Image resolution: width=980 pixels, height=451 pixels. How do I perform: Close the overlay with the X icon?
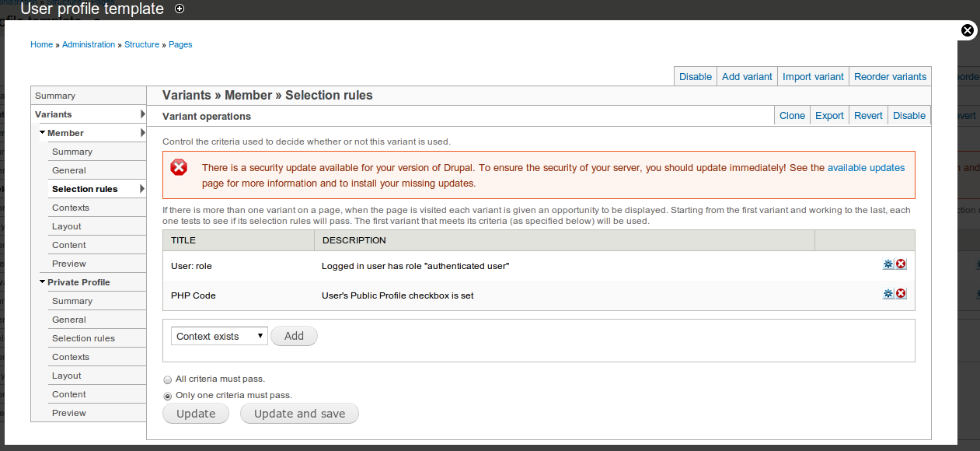coord(968,30)
